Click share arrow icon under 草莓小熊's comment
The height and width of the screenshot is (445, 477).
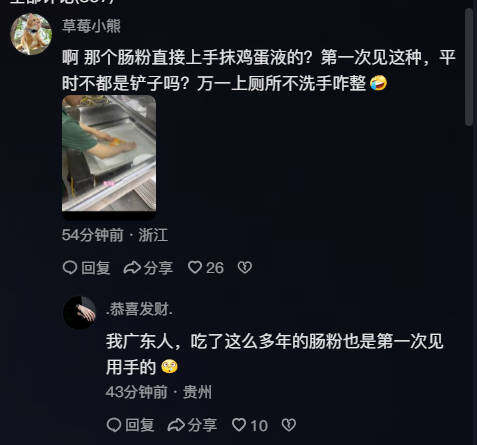point(132,267)
